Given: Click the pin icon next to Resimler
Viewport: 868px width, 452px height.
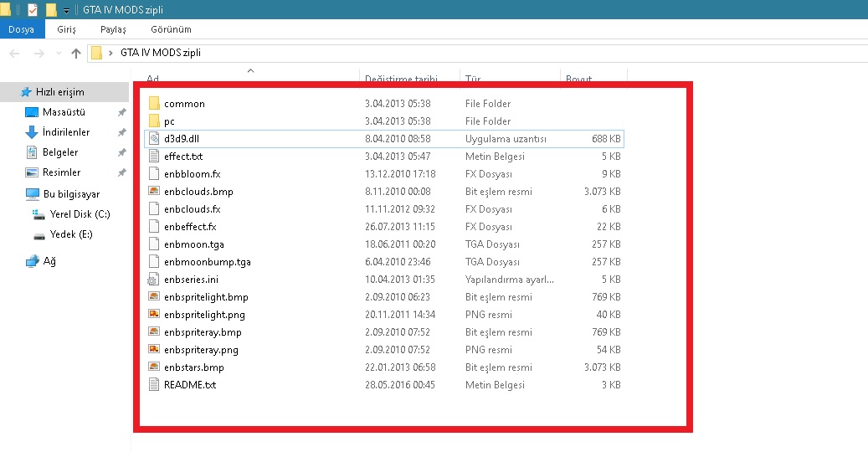Looking at the screenshot, I should pos(121,172).
